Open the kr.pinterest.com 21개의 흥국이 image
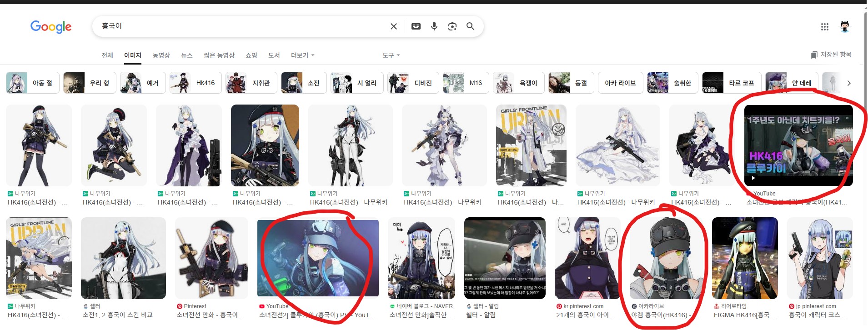 587,258
